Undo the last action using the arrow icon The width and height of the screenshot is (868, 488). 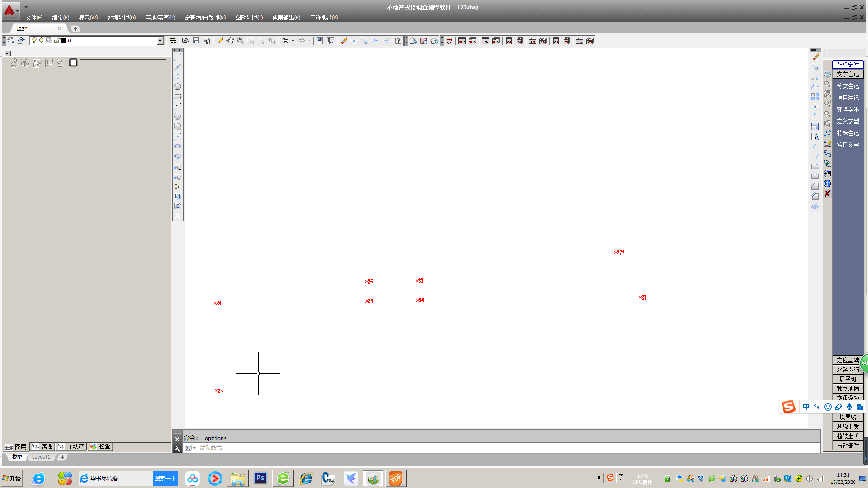285,41
